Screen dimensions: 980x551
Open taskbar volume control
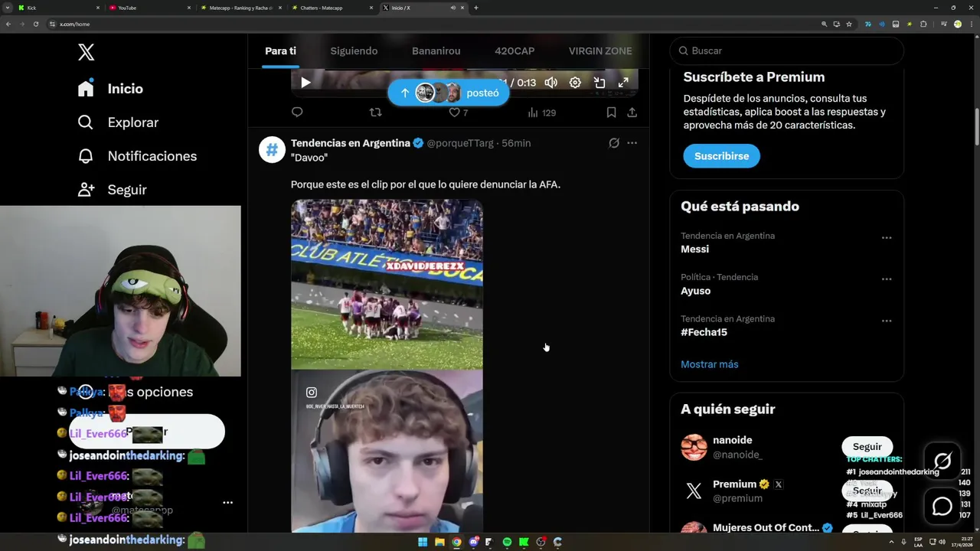pos(940,542)
